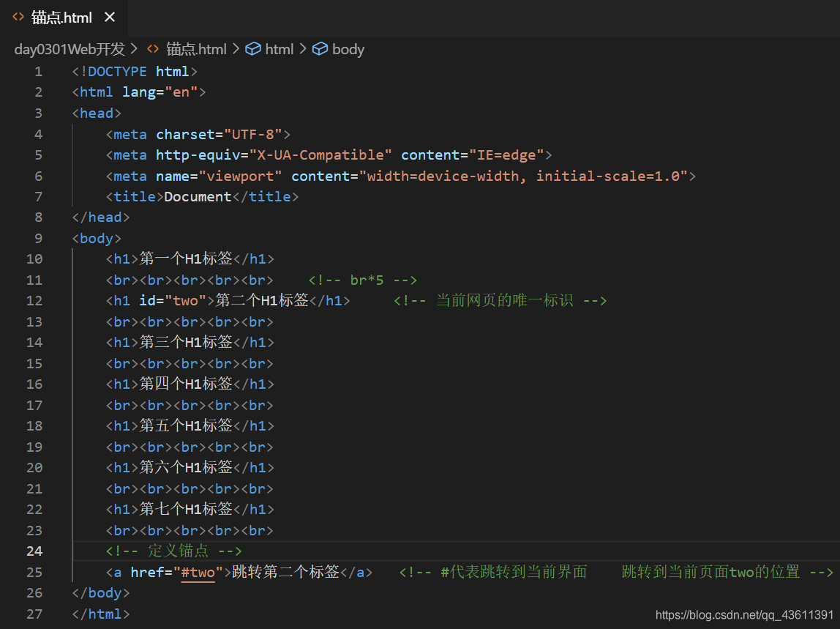This screenshot has height=629, width=840.
Task: Open the html breadcrumb symbol
Action: point(279,49)
